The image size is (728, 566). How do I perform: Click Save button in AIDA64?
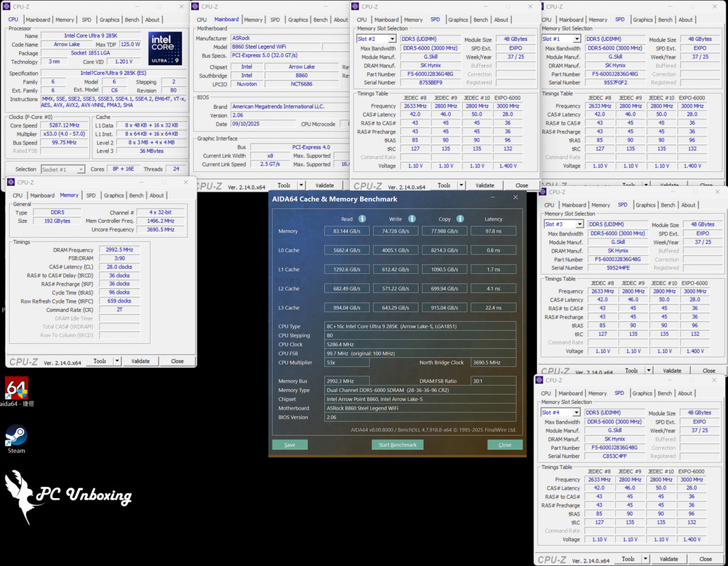[290, 445]
